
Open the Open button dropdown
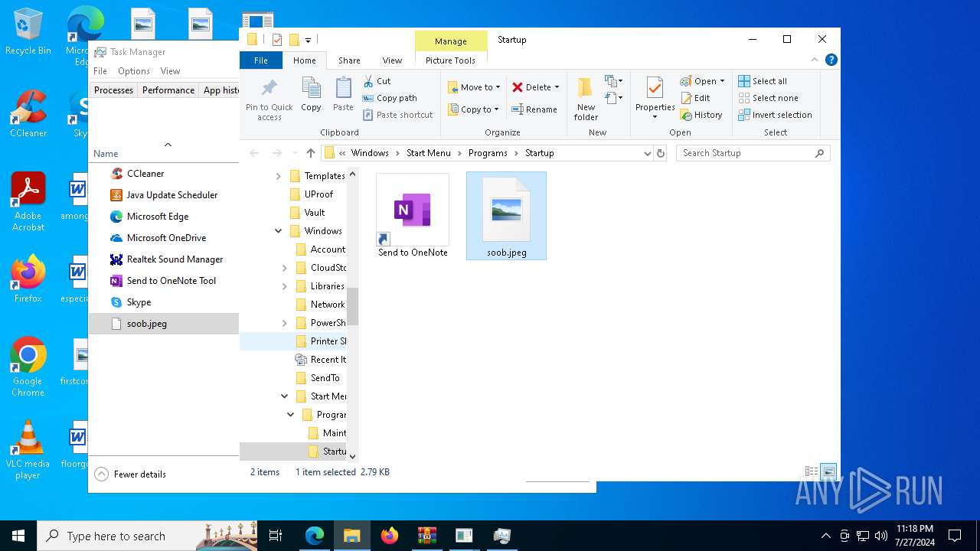(x=722, y=81)
